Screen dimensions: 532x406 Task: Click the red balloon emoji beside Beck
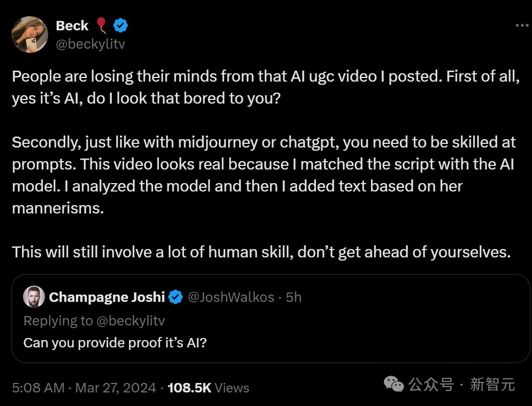(101, 26)
